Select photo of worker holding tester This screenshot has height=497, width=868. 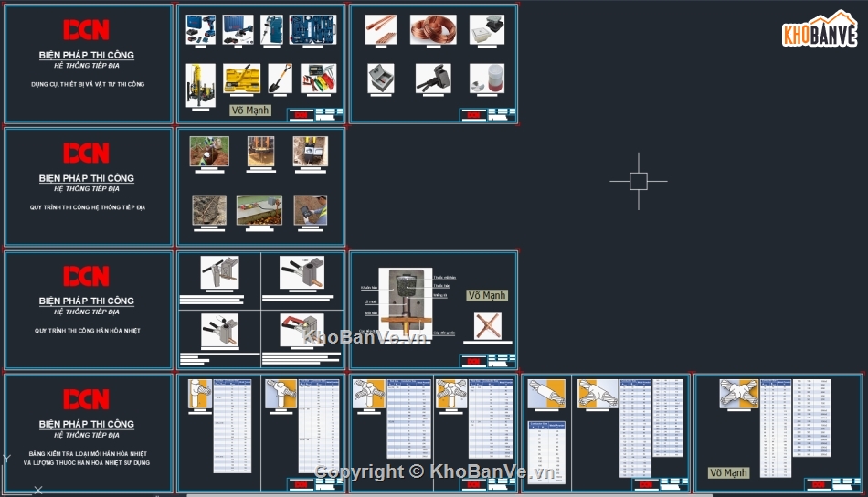point(310,210)
